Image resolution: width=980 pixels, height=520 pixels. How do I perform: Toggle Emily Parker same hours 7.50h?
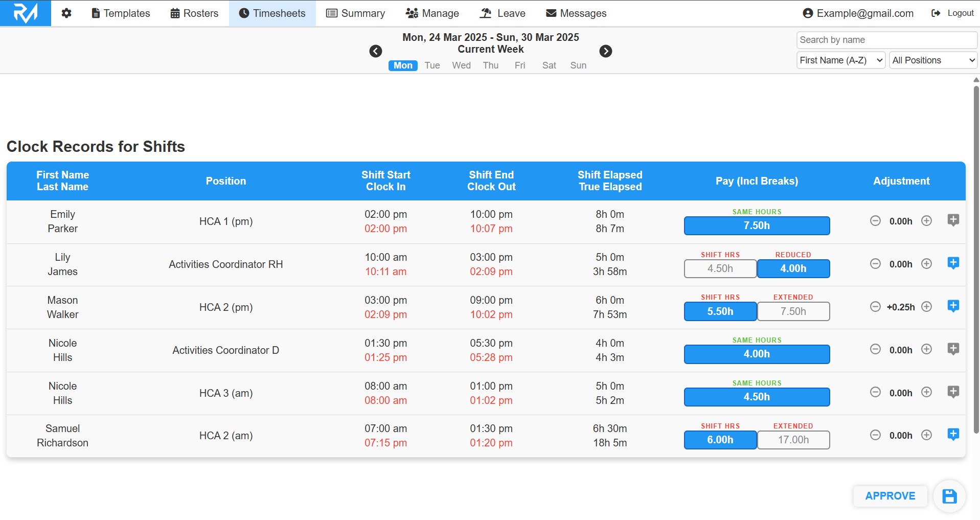757,226
